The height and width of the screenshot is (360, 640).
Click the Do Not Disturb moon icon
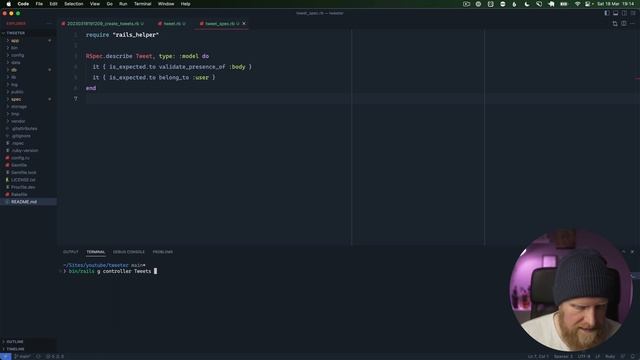(527, 4)
